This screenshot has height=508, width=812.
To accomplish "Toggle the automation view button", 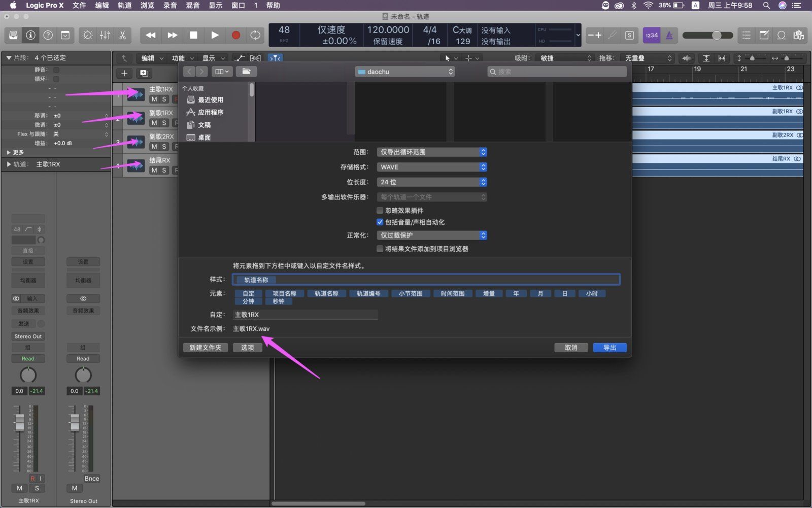I will [240, 58].
